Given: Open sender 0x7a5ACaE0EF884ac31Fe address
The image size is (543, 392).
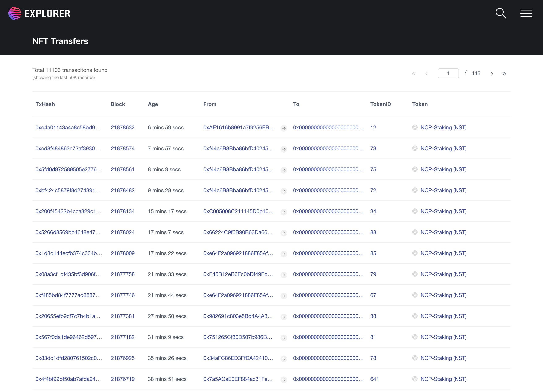Looking at the screenshot, I should [x=238, y=379].
